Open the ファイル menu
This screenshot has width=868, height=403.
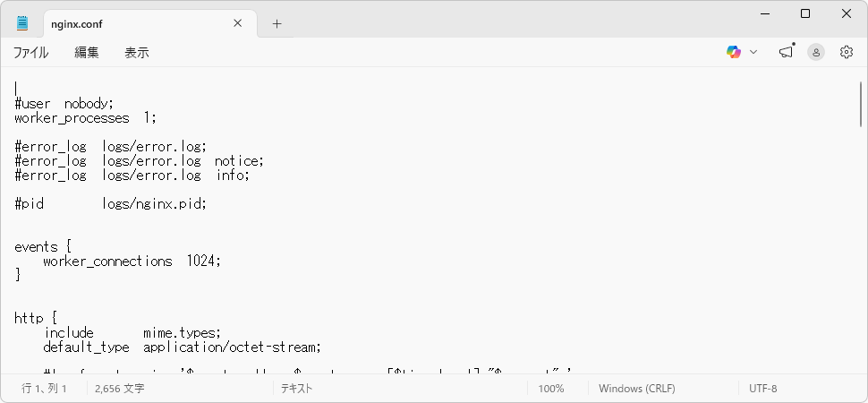[30, 53]
